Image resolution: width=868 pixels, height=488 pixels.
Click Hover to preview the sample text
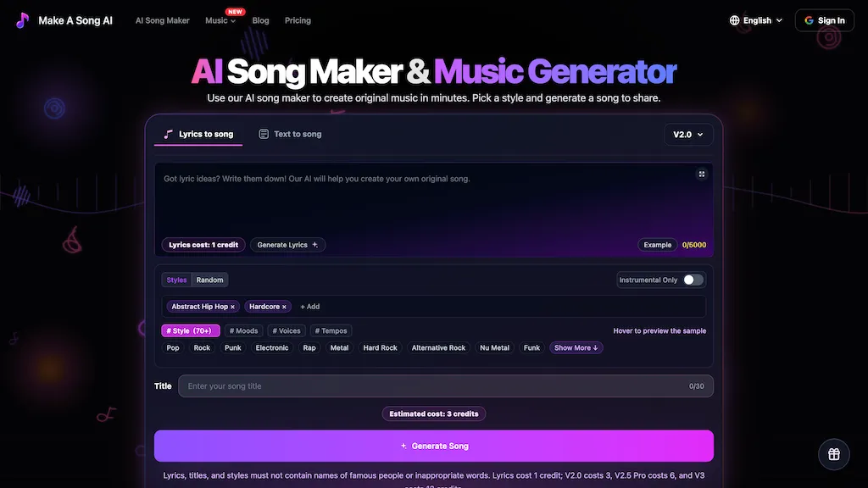pos(659,331)
